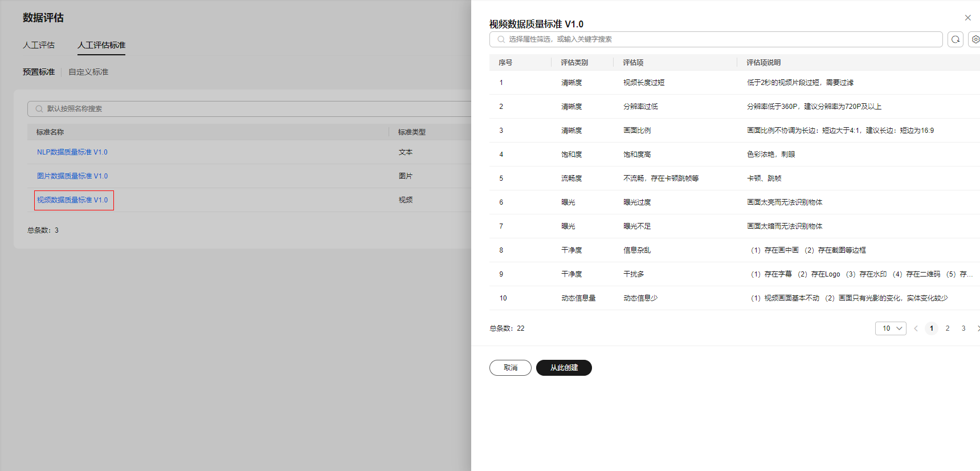Click the 取消 button
This screenshot has width=980, height=471.
tap(510, 368)
